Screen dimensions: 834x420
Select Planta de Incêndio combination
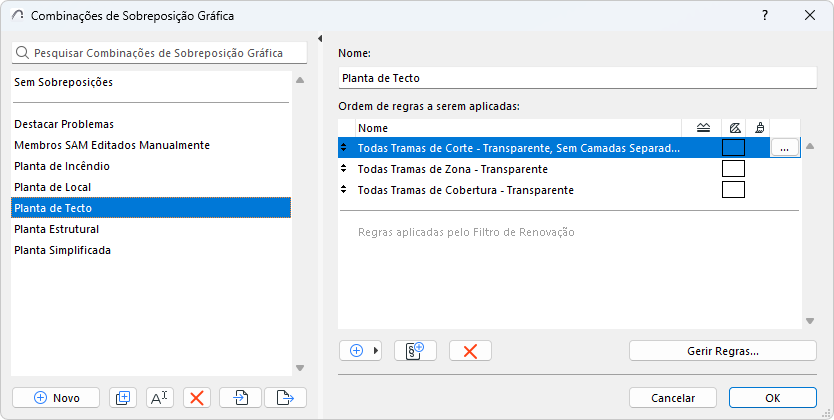[62, 166]
